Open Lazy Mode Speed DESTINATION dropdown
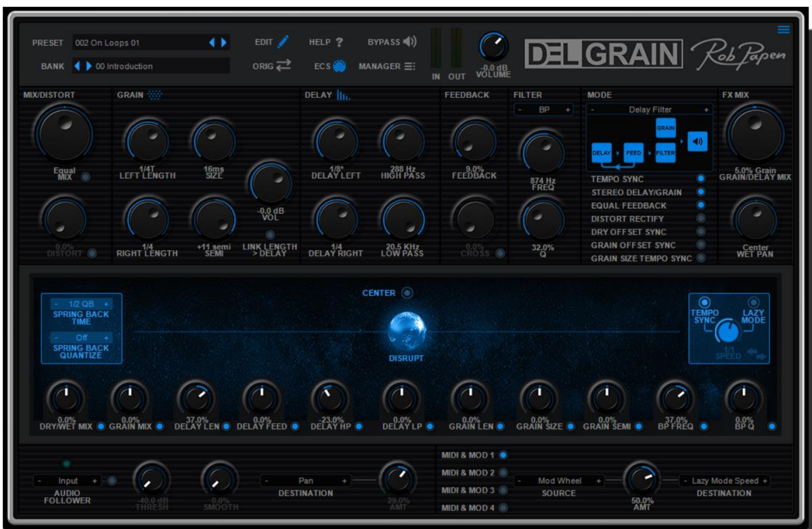 click(725, 480)
